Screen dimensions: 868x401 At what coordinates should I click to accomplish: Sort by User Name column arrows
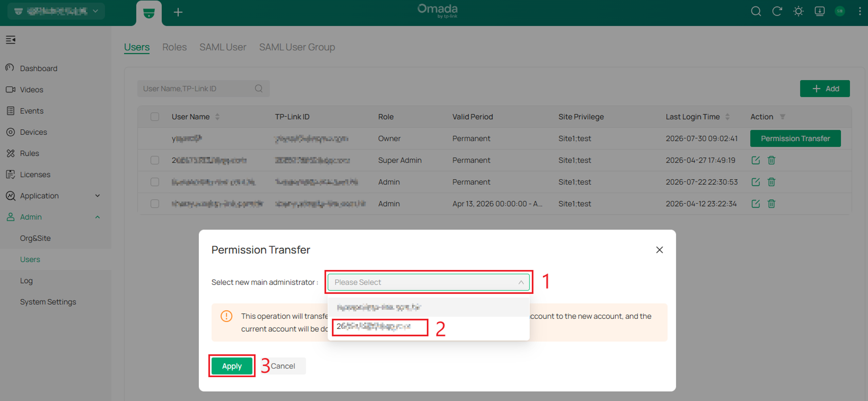217,117
